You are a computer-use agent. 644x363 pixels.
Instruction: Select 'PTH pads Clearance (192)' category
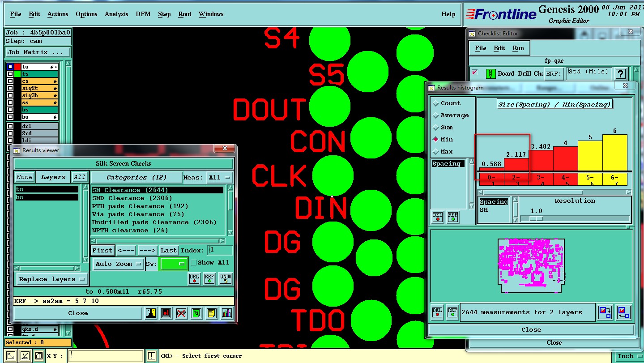140,206
